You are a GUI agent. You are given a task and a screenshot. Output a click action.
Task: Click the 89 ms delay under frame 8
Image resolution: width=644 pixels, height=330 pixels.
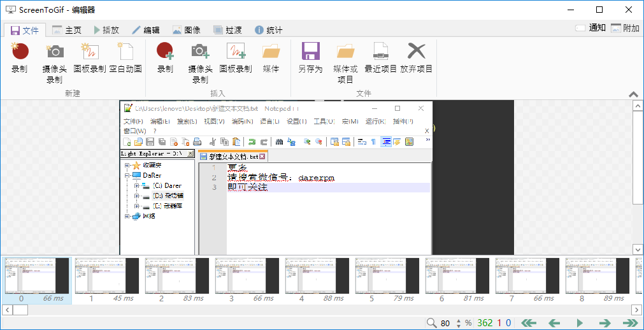(x=614, y=298)
